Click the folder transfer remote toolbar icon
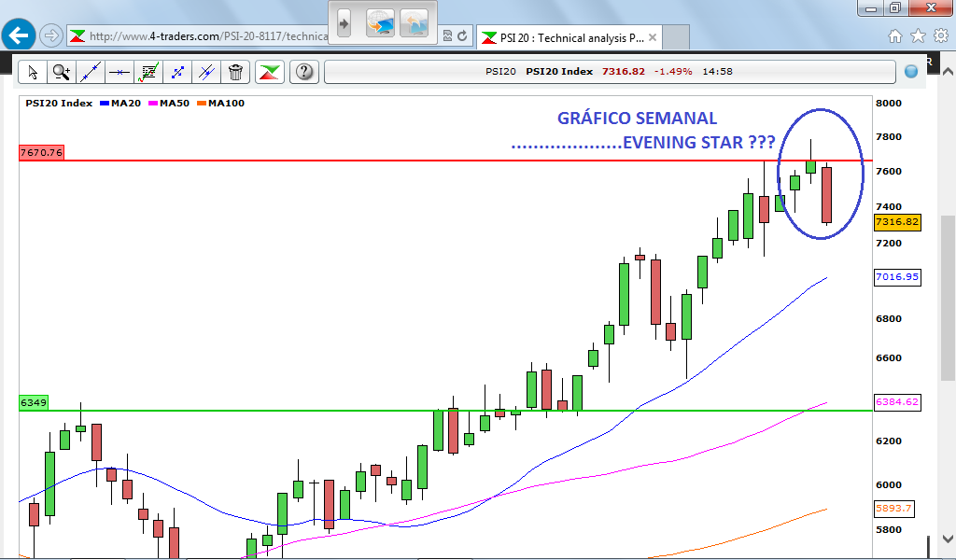 (x=415, y=23)
